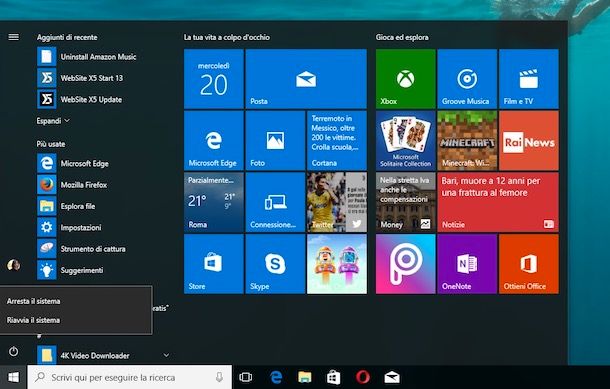Screen dimensions: 610x389
Task: Expand the recently added list with Espandi
Action: (53, 121)
